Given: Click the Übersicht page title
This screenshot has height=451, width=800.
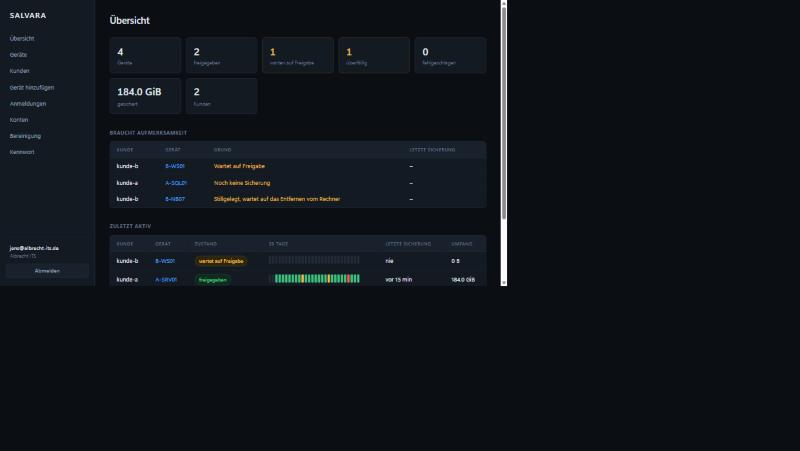Looking at the screenshot, I should [130, 20].
